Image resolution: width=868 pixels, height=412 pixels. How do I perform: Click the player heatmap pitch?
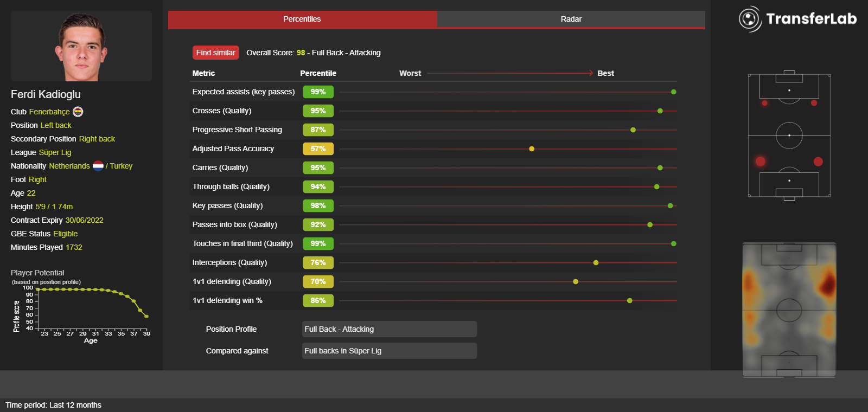789,310
